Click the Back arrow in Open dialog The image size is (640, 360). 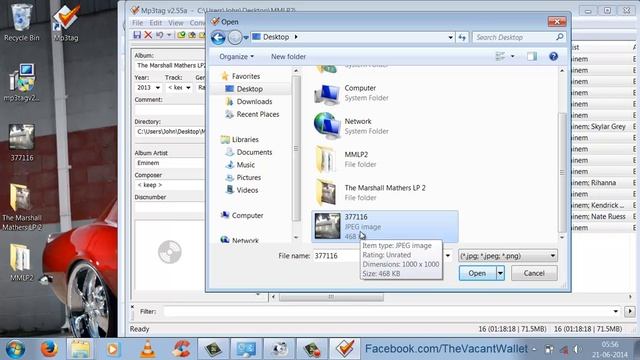(218, 38)
